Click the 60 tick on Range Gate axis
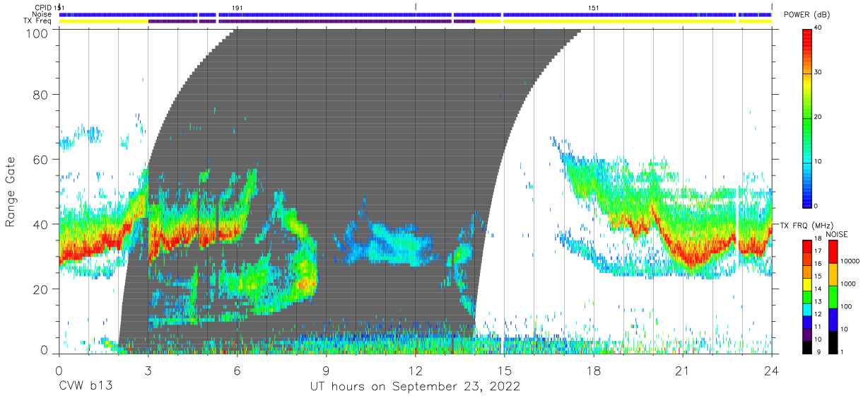This screenshot has width=868, height=401. pyautogui.click(x=42, y=160)
